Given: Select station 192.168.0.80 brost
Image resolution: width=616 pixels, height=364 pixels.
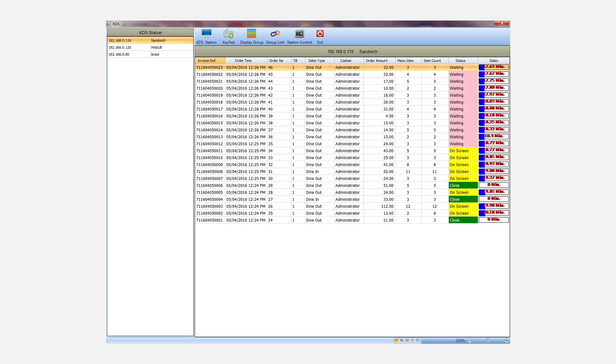Looking at the screenshot, I should click(150, 55).
